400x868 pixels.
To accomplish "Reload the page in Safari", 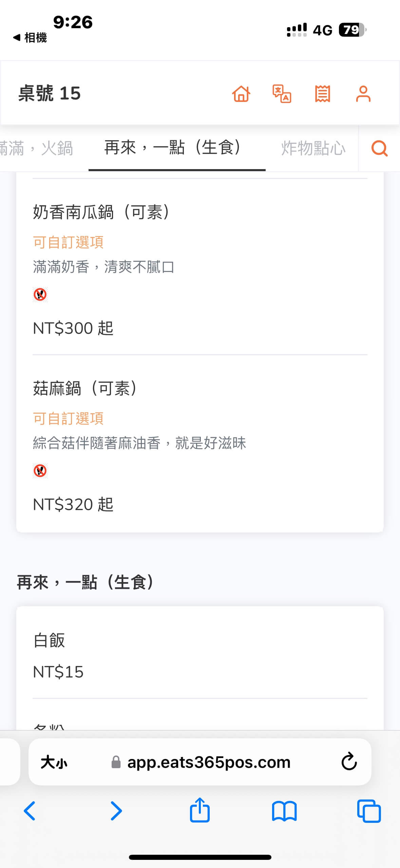I will point(349,762).
